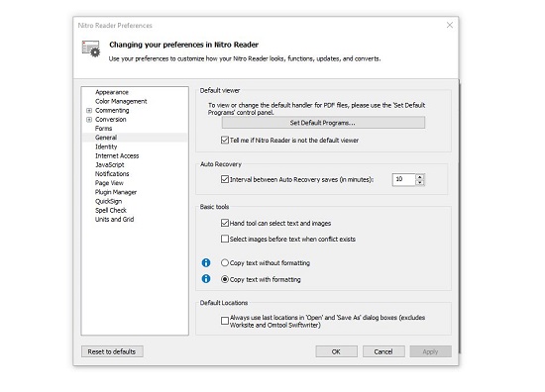Image resolution: width=545 pixels, height=392 pixels.
Task: Click the Apply button
Action: [430, 351]
